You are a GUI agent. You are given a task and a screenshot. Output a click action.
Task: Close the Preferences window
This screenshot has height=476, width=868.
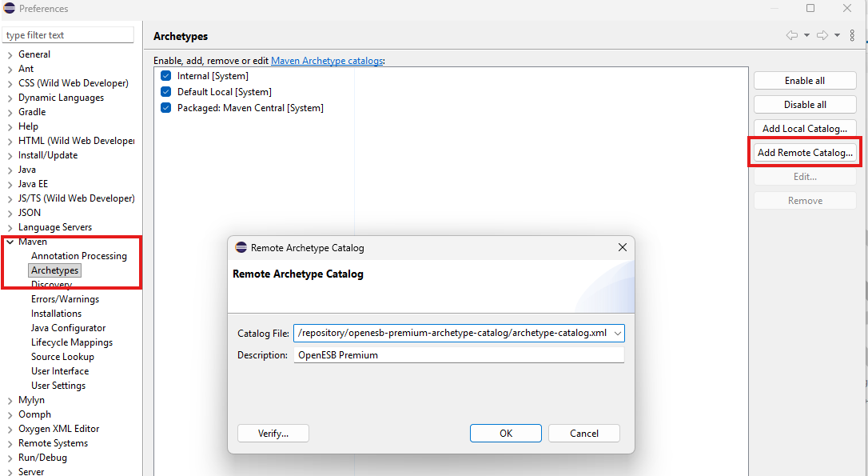(847, 8)
